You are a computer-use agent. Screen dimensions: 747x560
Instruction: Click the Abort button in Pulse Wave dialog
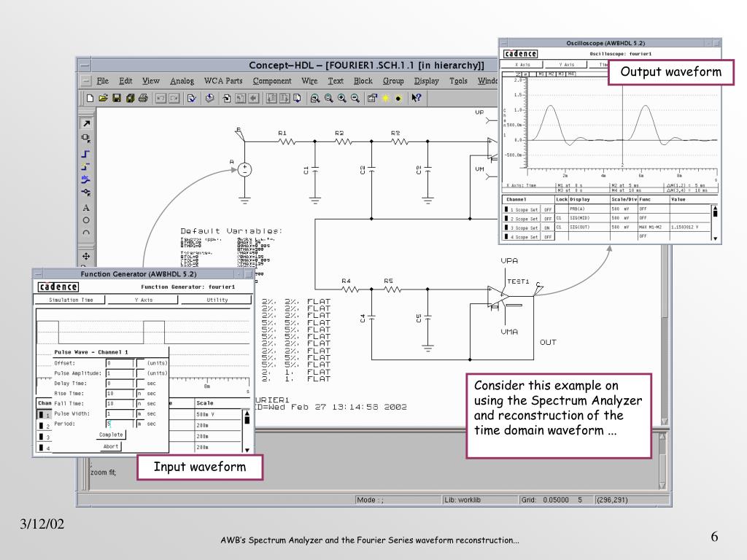click(x=111, y=447)
